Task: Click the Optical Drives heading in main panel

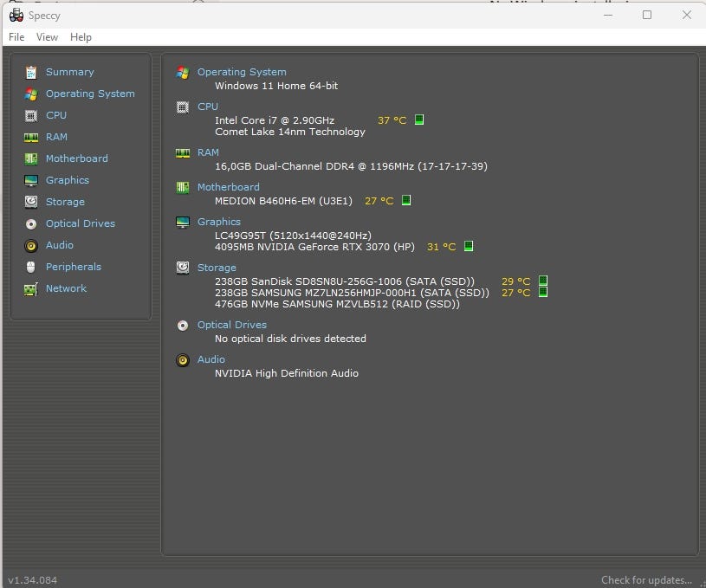Action: 232,325
